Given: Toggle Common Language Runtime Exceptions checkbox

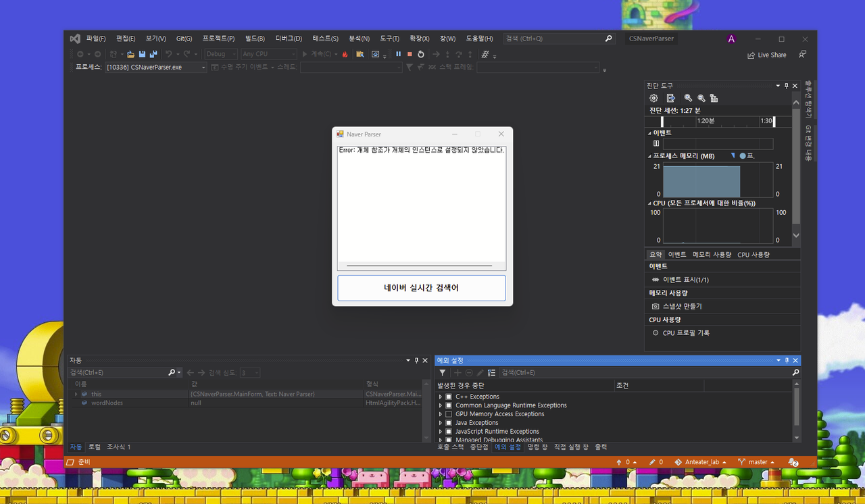Looking at the screenshot, I should 449,405.
